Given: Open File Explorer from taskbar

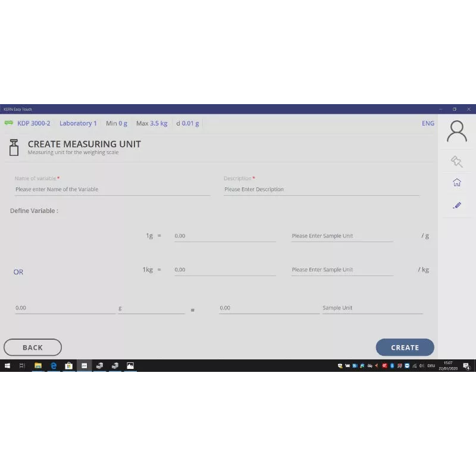Looking at the screenshot, I should coord(38,365).
